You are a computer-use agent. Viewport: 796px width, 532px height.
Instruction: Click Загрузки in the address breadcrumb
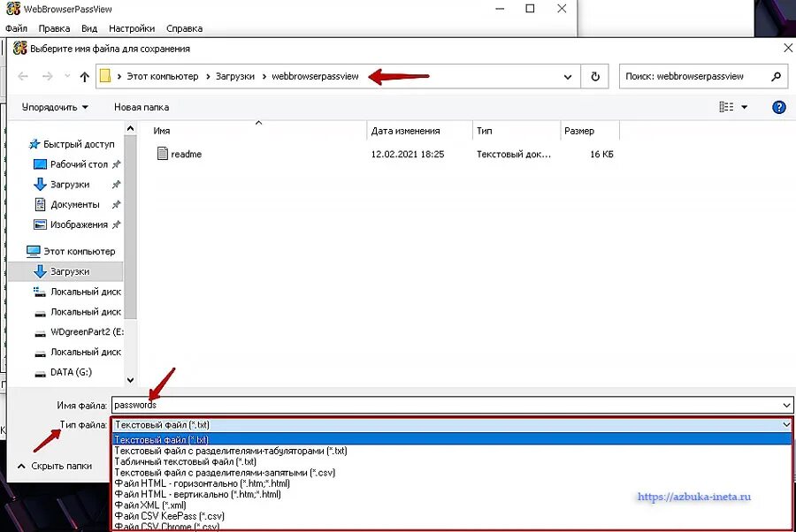[235, 77]
